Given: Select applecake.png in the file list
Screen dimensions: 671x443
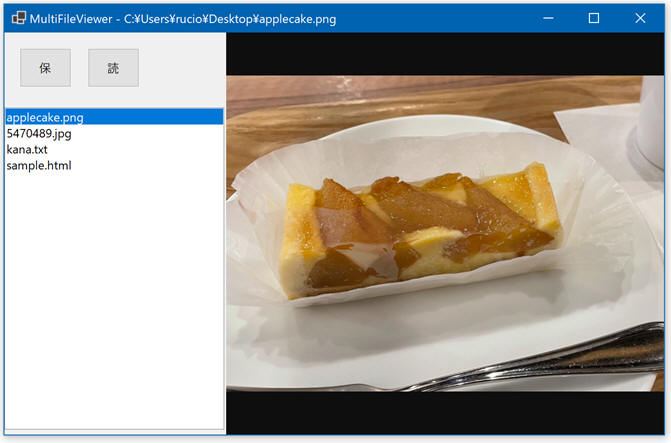Looking at the screenshot, I should coord(114,117).
